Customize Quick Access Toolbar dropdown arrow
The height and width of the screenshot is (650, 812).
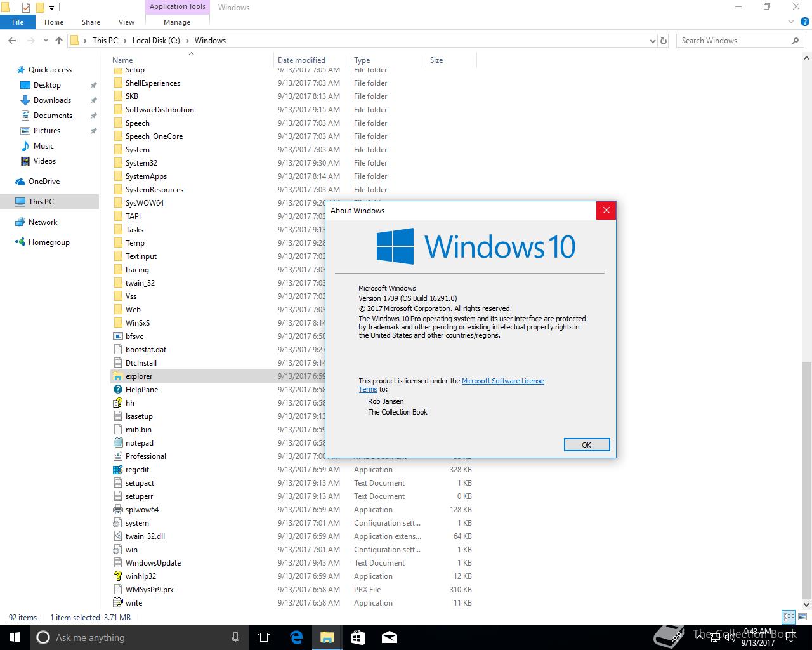click(52, 8)
